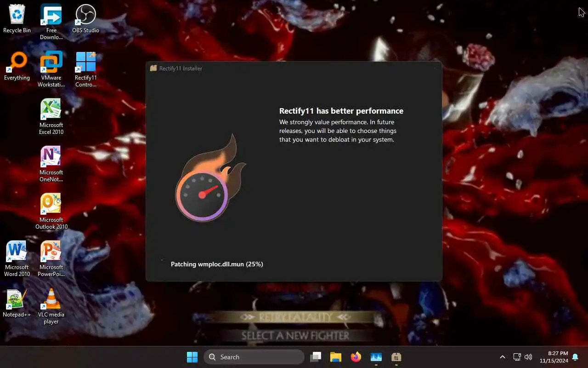Click the 'Rectify11 has better performance' heading
The width and height of the screenshot is (588, 368).
click(x=341, y=111)
